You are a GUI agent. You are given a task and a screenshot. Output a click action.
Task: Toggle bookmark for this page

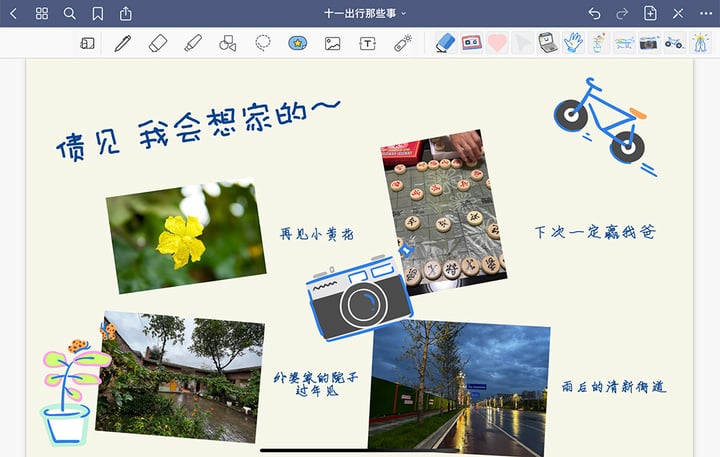pos(97,13)
